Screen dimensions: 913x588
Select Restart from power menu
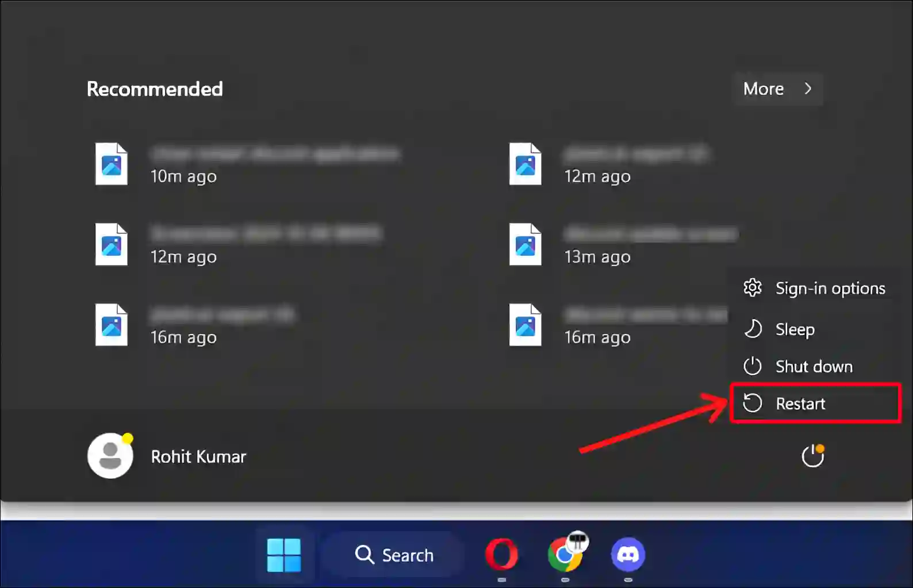[815, 403]
